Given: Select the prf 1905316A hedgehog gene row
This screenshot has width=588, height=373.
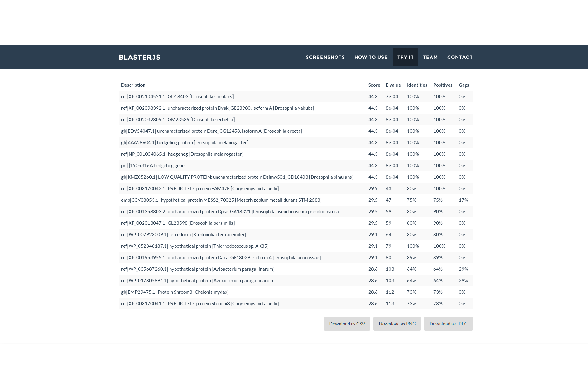Looking at the screenshot, I should point(153,166).
